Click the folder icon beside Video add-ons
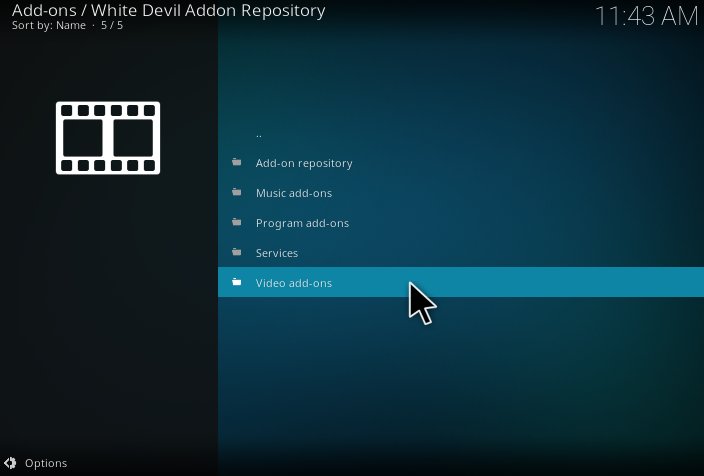This screenshot has width=704, height=476. point(237,282)
